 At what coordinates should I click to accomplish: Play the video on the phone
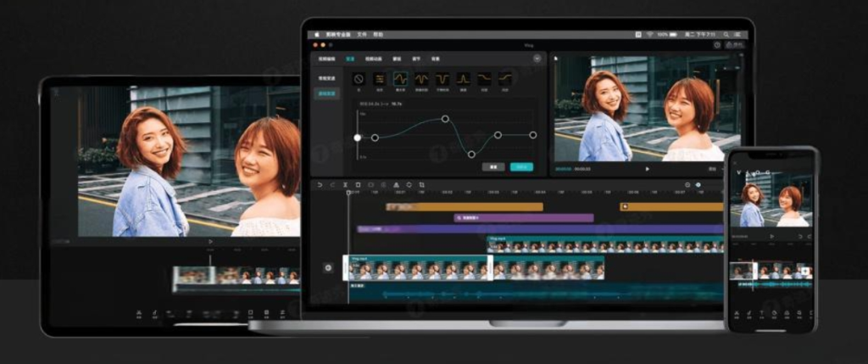771,237
